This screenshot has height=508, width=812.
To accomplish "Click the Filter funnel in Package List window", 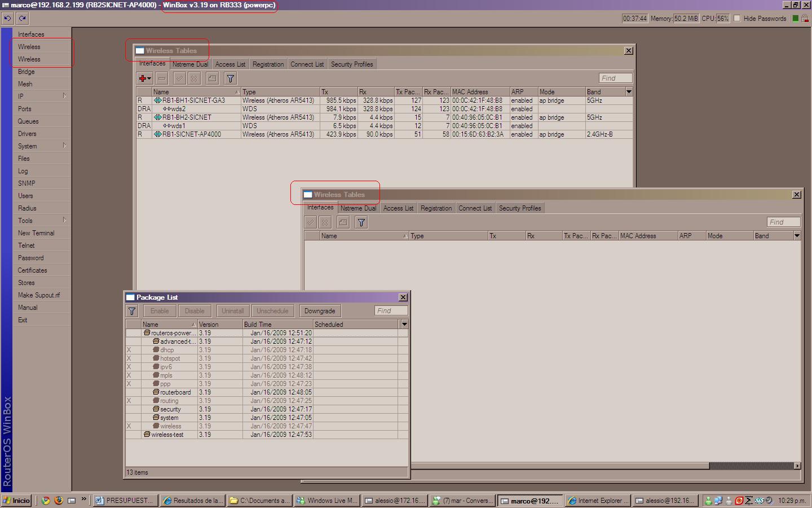I will coord(132,311).
